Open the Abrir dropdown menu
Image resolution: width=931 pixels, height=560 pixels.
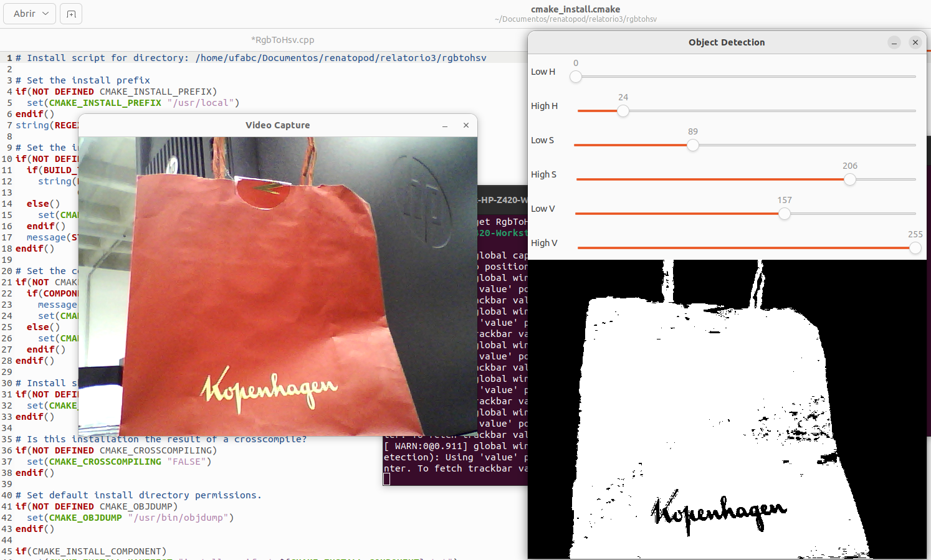30,14
